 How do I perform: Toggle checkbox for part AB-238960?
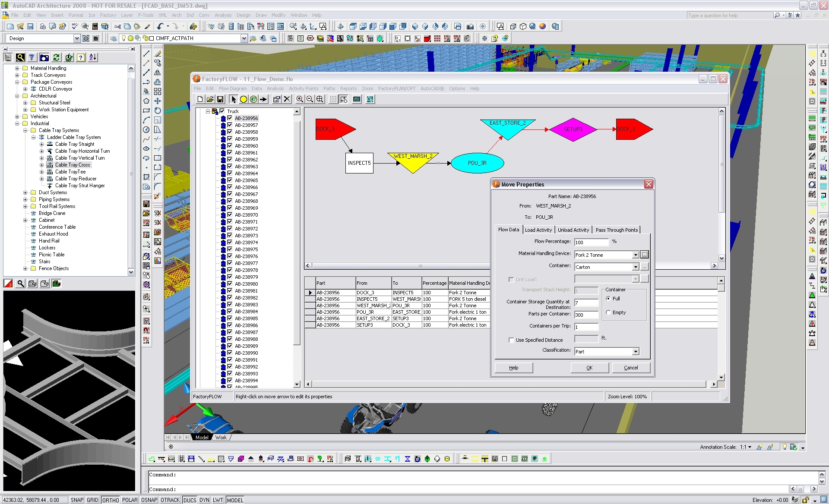[230, 146]
